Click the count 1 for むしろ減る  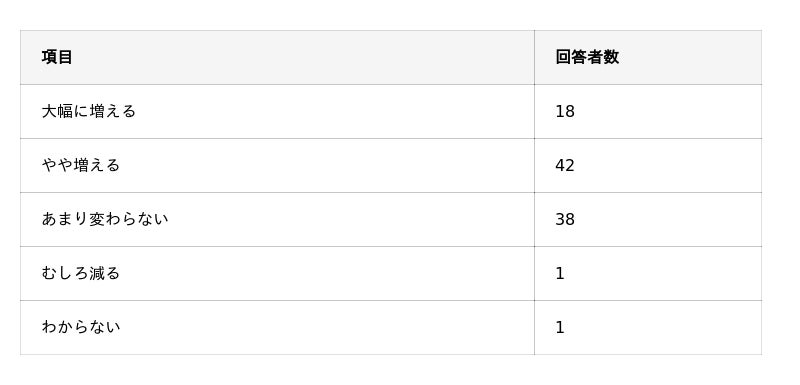560,273
